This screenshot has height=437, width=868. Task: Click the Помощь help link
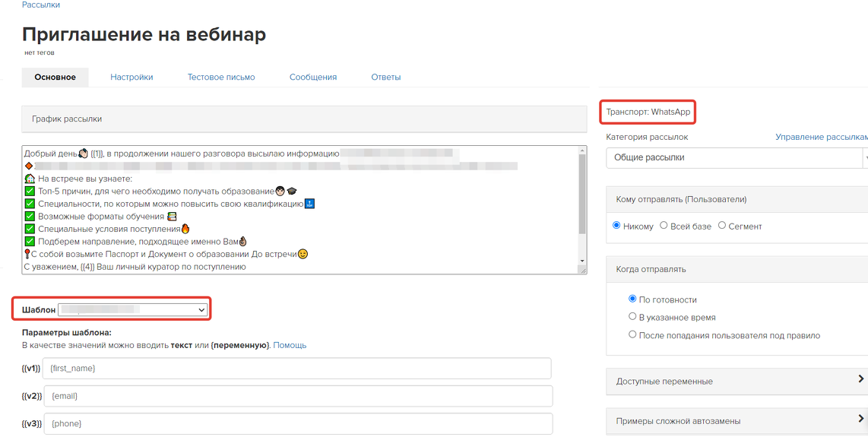pos(290,345)
